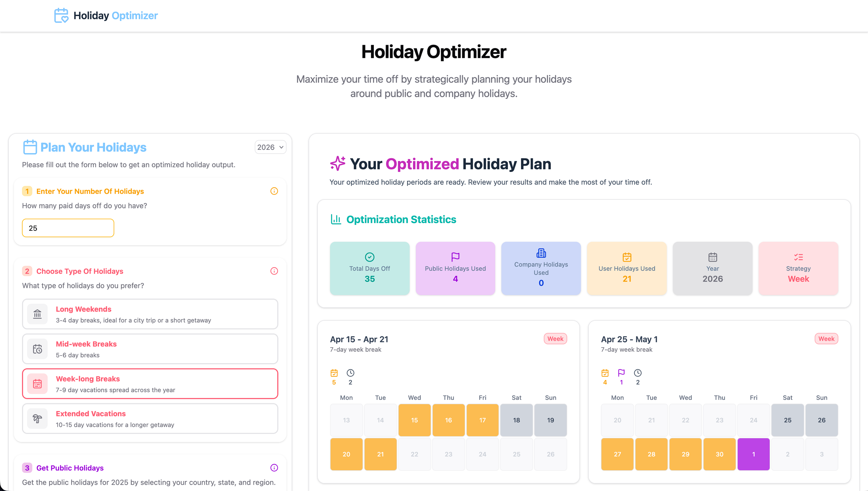Click the bank icon on Long Weekends option
The width and height of the screenshot is (868, 491).
pyautogui.click(x=37, y=314)
